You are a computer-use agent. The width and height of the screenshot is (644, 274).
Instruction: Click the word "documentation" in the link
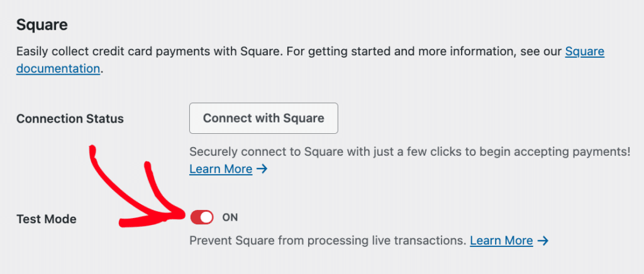[58, 68]
